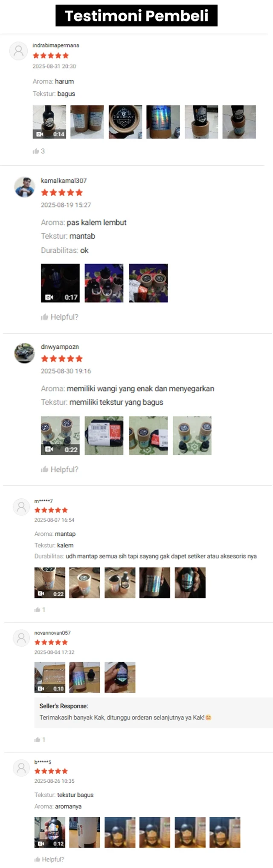Screen dimensions: 273x868
Task: Click the thumbs-up under m*****7's review
Action: [x=38, y=610]
